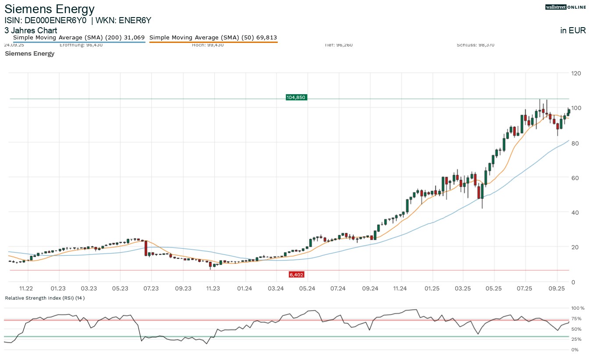The image size is (591, 364).
Task: Click the 05.23 date axis label
Action: pyautogui.click(x=120, y=288)
